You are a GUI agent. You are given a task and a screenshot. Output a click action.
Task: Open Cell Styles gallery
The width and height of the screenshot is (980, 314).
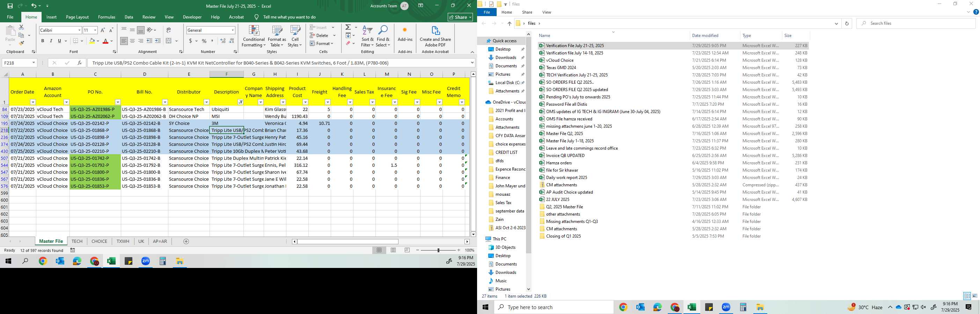click(x=295, y=36)
